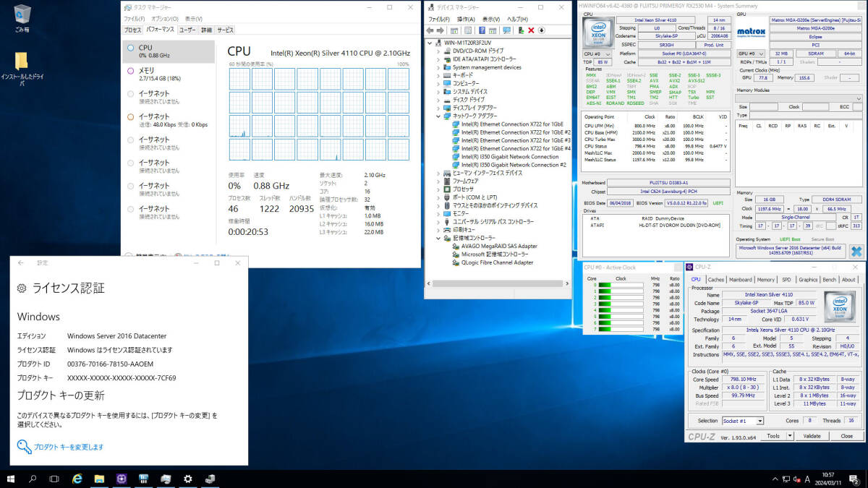The width and height of the screenshot is (868, 488).
Task: Click the clock showing 10:57 in taskbar
Action: 830,479
